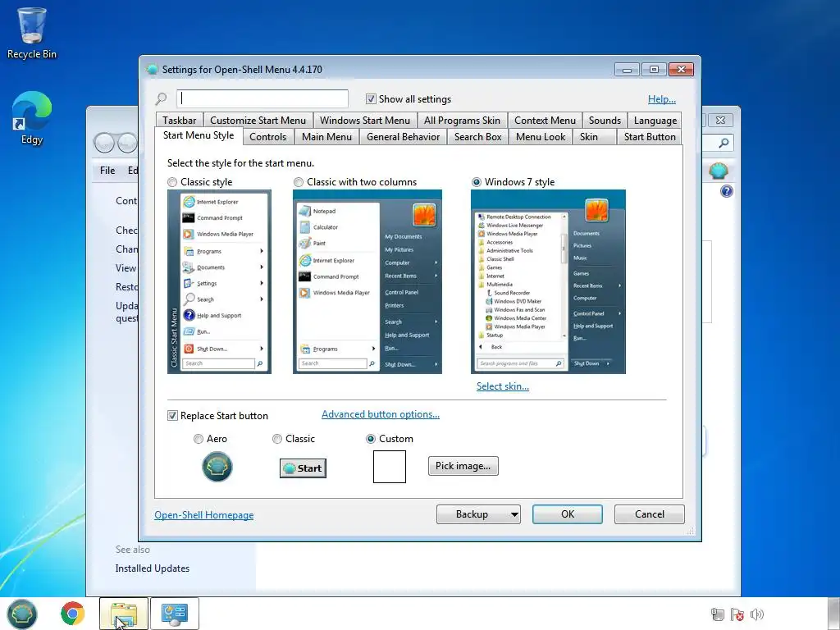
Task: Click the Classic two columns preview thumbnail
Action: (367, 282)
